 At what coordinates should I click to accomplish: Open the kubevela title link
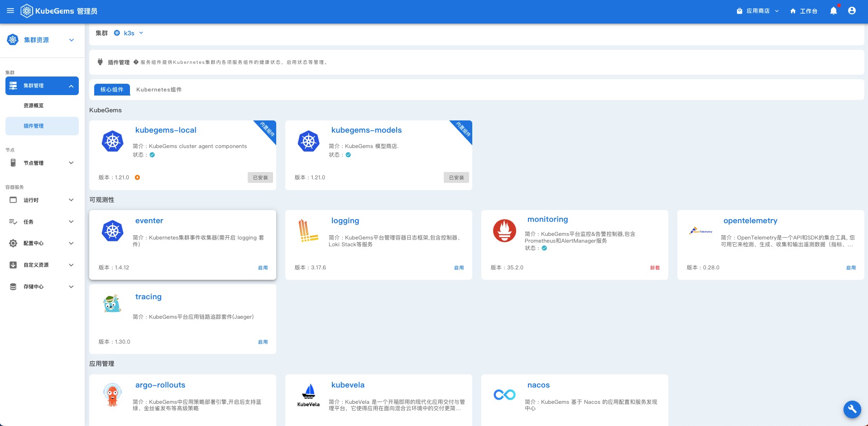(348, 385)
